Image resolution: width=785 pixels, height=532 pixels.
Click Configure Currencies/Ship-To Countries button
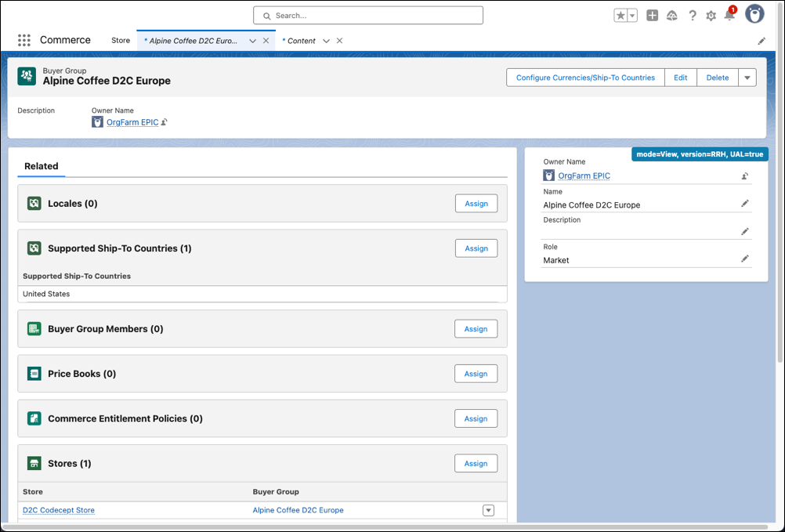click(585, 78)
